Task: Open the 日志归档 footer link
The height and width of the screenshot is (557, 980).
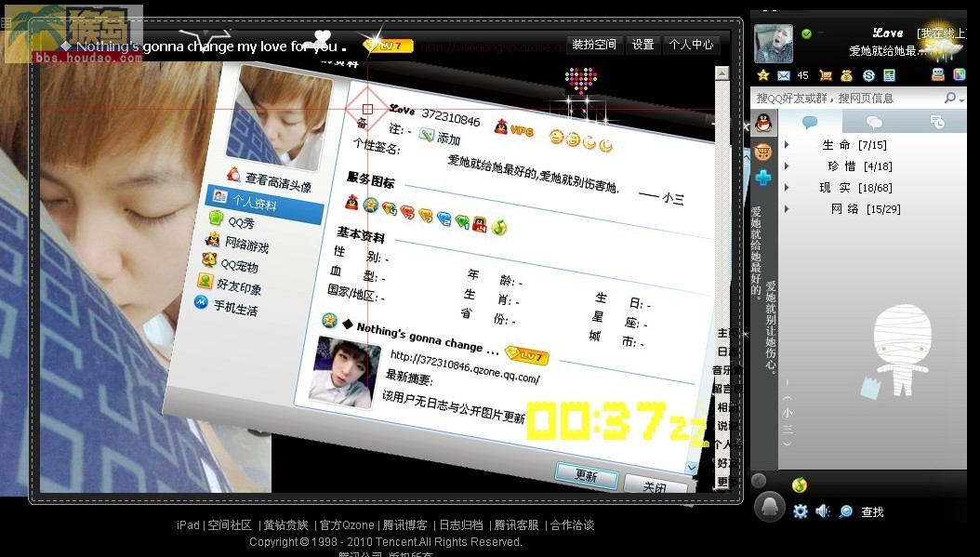Action: (461, 525)
